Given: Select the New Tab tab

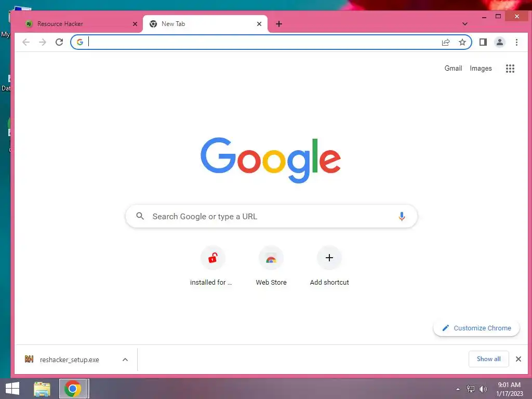Looking at the screenshot, I should 205,24.
